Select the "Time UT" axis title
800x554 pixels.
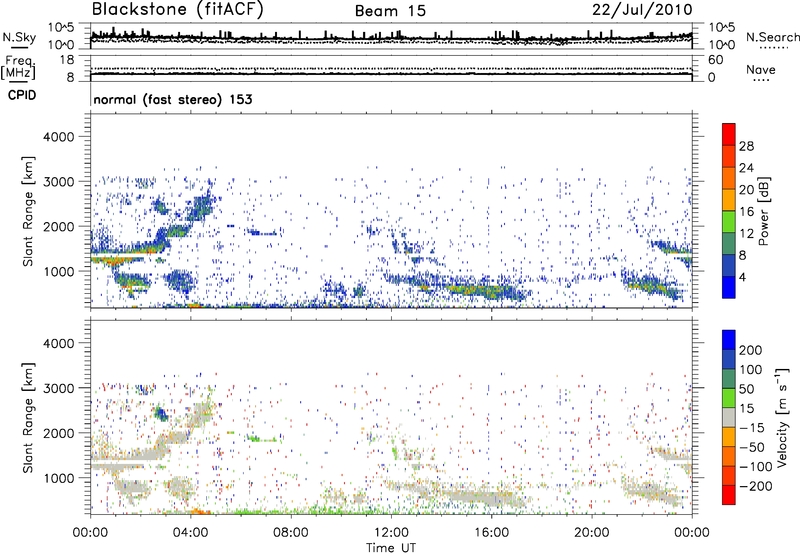pos(391,548)
